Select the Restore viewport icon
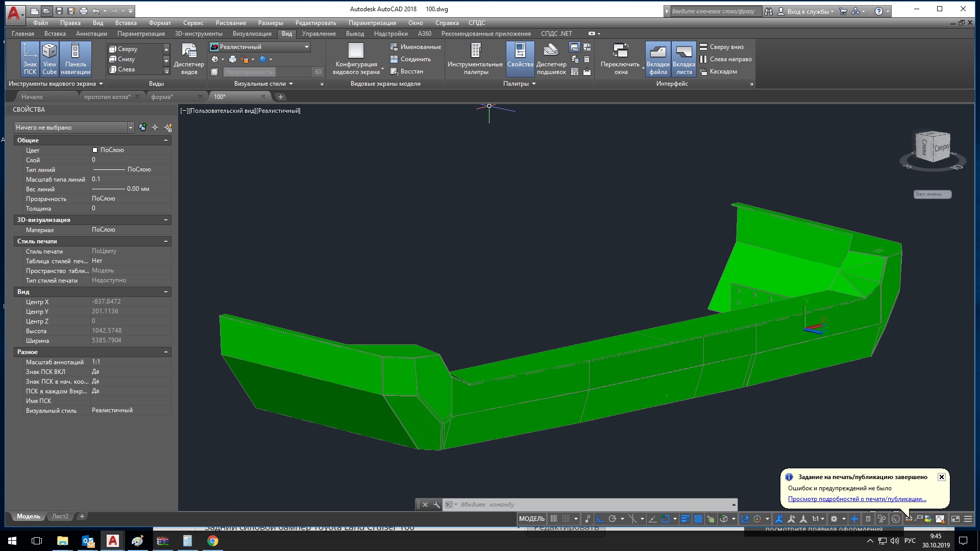Screen dimensions: 980x551 [394, 71]
